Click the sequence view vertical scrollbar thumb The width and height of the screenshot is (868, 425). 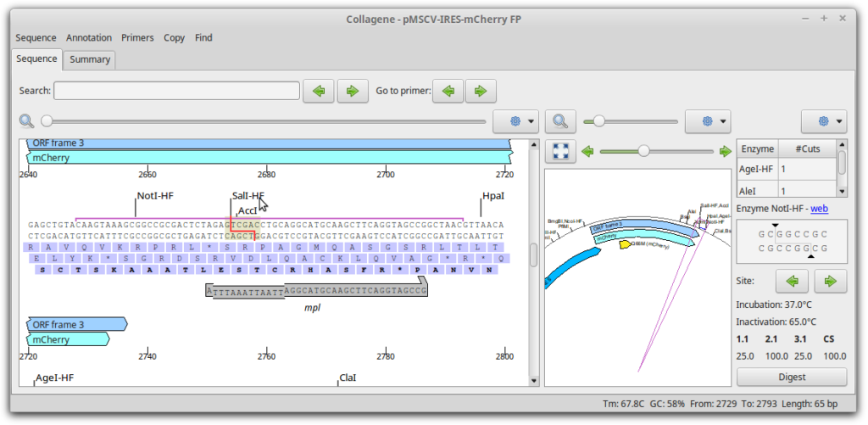534,255
